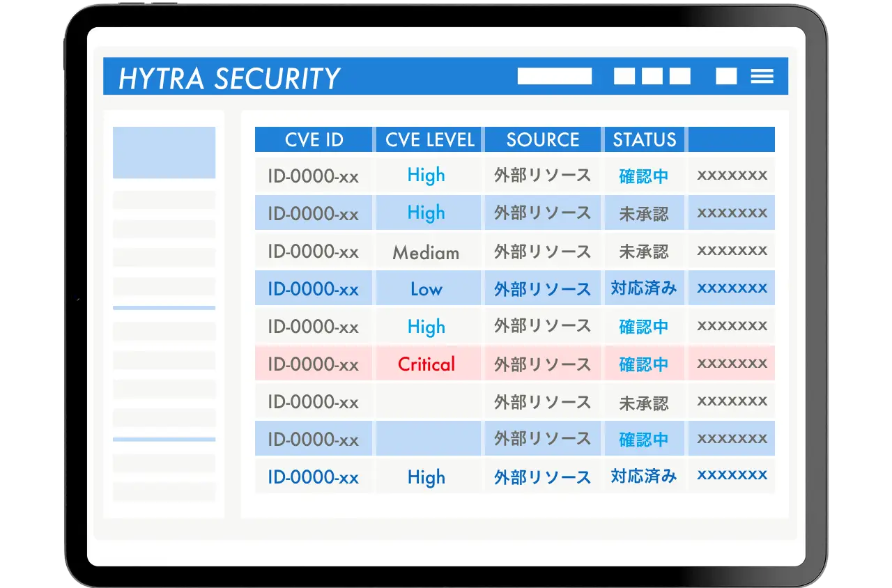Click 外部リソース in the Mediam row

pos(542,252)
